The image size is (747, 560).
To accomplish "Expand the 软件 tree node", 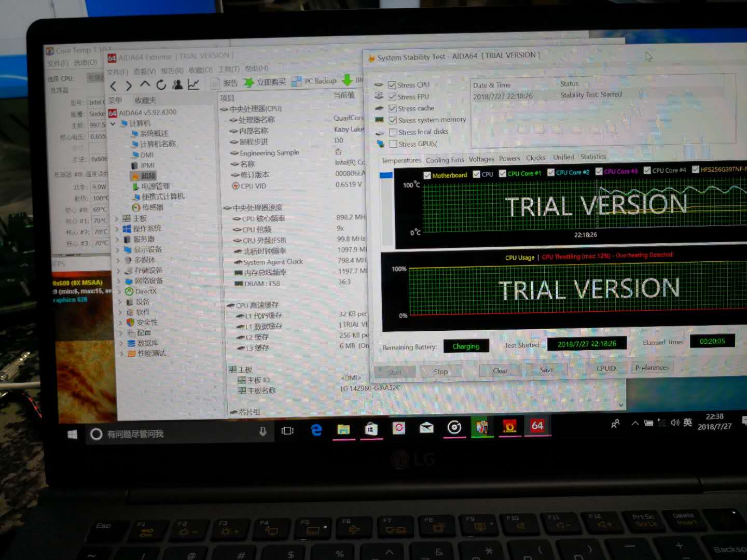I will (x=120, y=312).
